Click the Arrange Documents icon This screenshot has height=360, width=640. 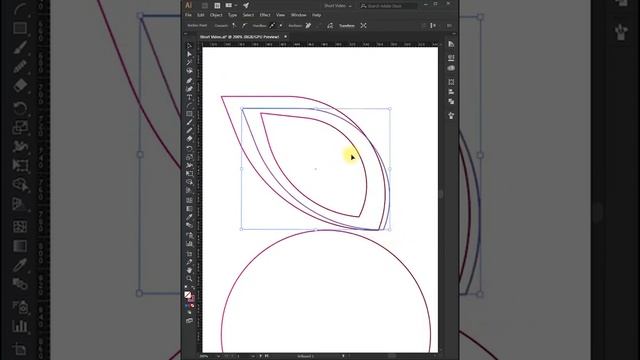230,5
